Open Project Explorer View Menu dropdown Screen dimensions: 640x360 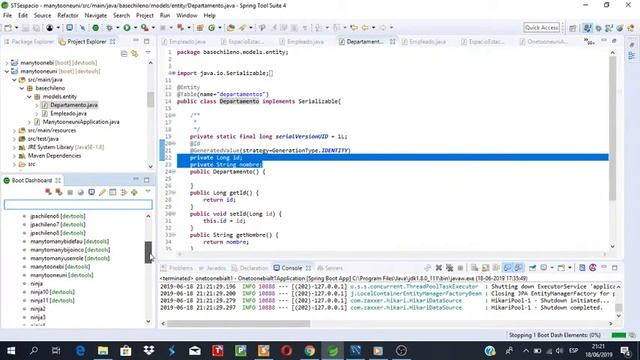(x=148, y=53)
